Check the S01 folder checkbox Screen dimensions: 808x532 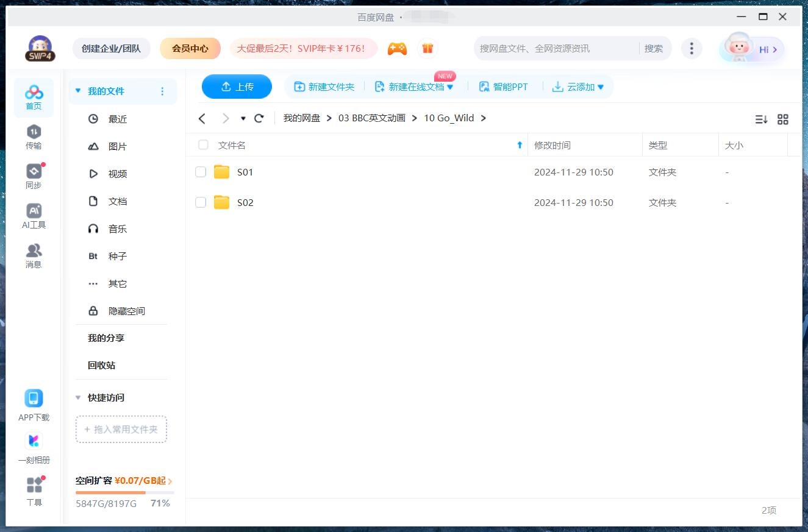(201, 172)
